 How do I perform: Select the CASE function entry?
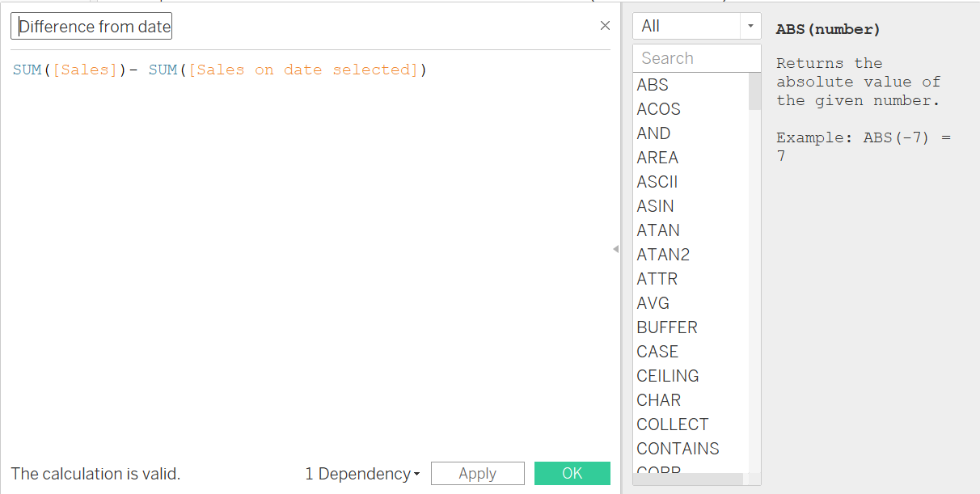657,352
